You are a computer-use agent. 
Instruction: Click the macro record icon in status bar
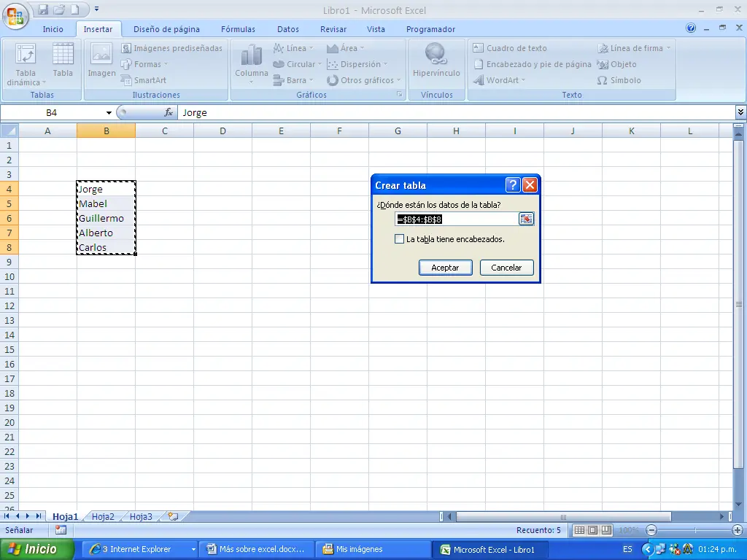(x=61, y=530)
